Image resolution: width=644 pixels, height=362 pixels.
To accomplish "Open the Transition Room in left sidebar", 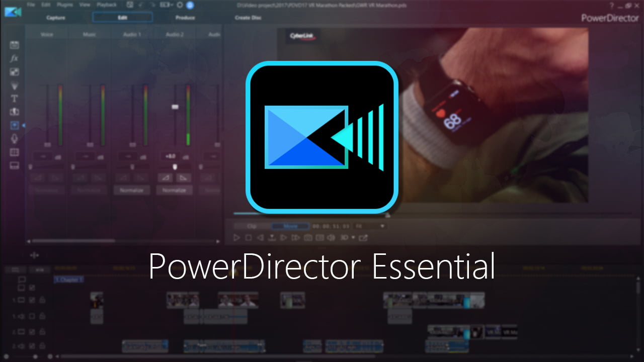I will tap(14, 112).
